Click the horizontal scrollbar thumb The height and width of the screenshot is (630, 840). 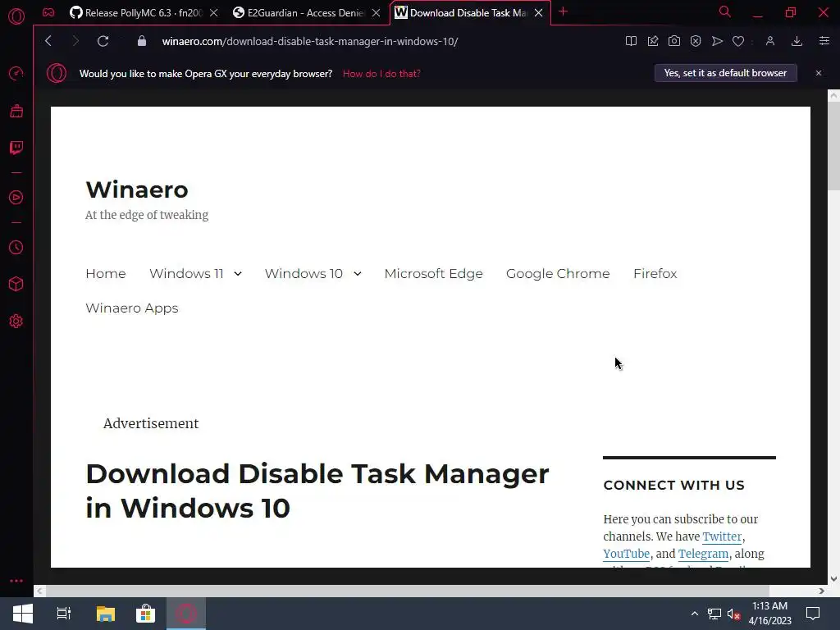coord(408,591)
